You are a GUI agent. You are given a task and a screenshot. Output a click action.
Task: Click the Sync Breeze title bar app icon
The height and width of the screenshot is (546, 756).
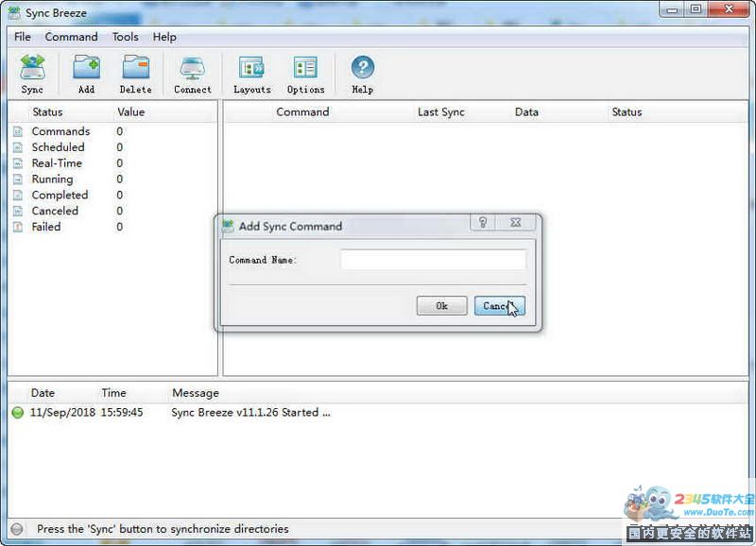pyautogui.click(x=14, y=12)
